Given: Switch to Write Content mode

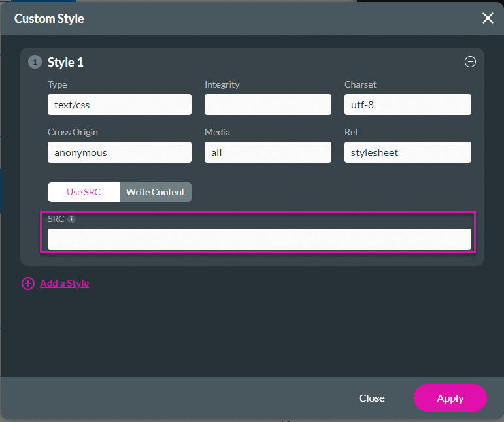Looking at the screenshot, I should tap(156, 192).
